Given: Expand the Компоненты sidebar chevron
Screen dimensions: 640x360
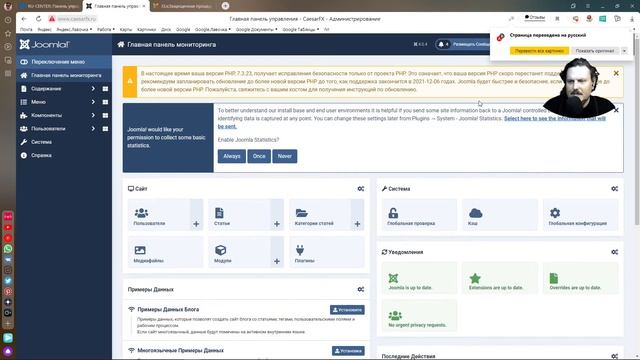Looking at the screenshot, I should click(93, 116).
